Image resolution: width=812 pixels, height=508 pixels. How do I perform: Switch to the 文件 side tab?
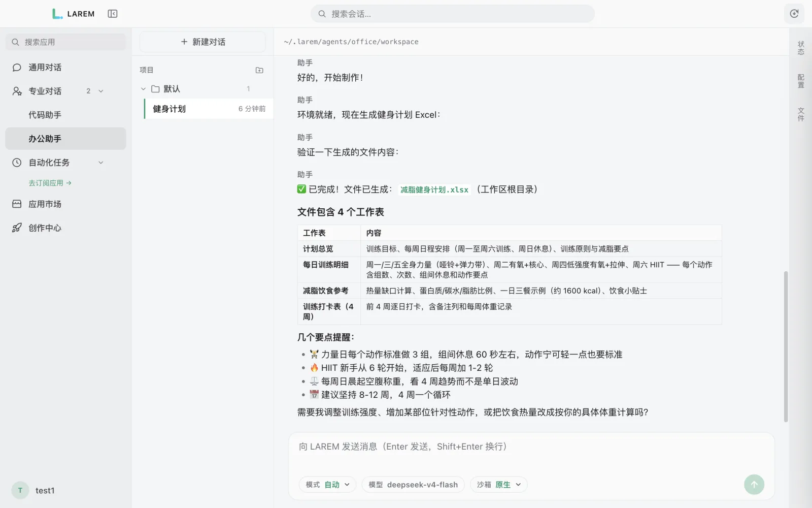click(801, 114)
